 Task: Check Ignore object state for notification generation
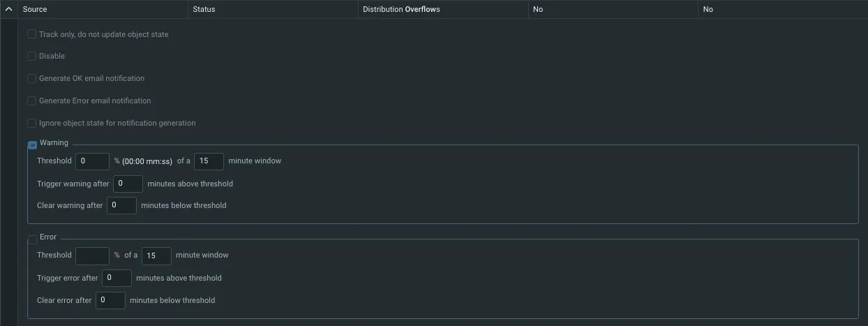[x=31, y=123]
